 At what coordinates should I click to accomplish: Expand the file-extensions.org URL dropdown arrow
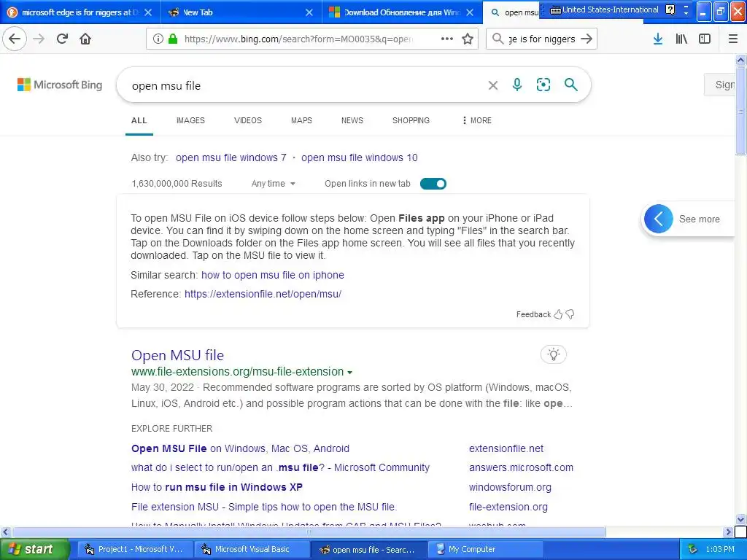(x=349, y=373)
